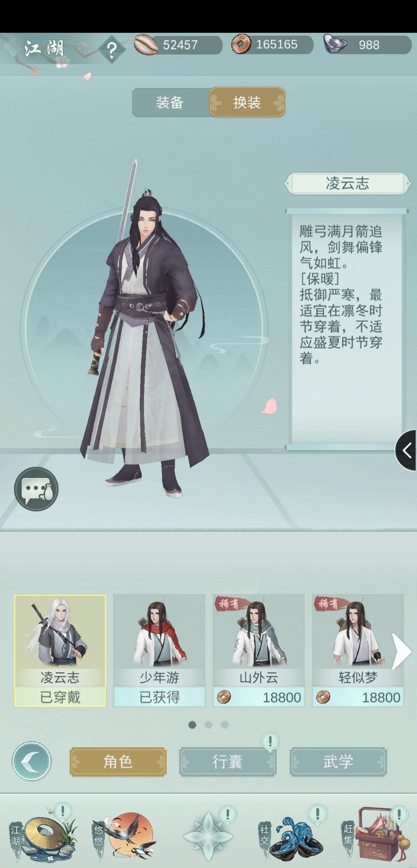
Task: Select the 角色 tab
Action: pyautogui.click(x=118, y=762)
